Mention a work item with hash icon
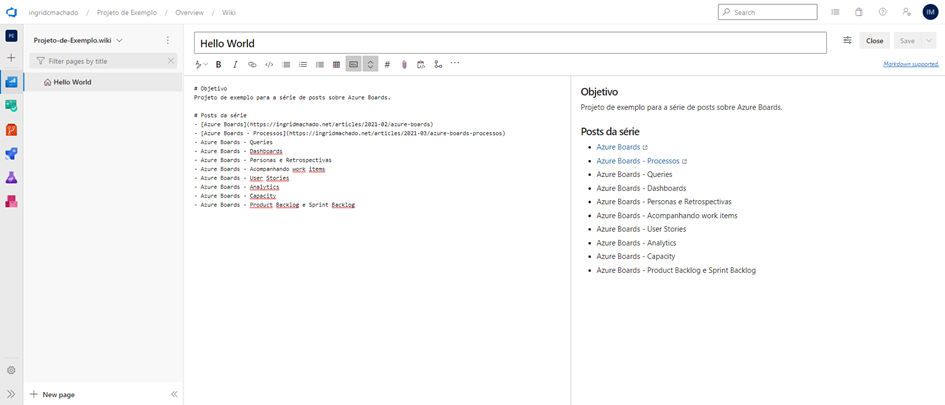The height and width of the screenshot is (405, 945). pos(388,64)
